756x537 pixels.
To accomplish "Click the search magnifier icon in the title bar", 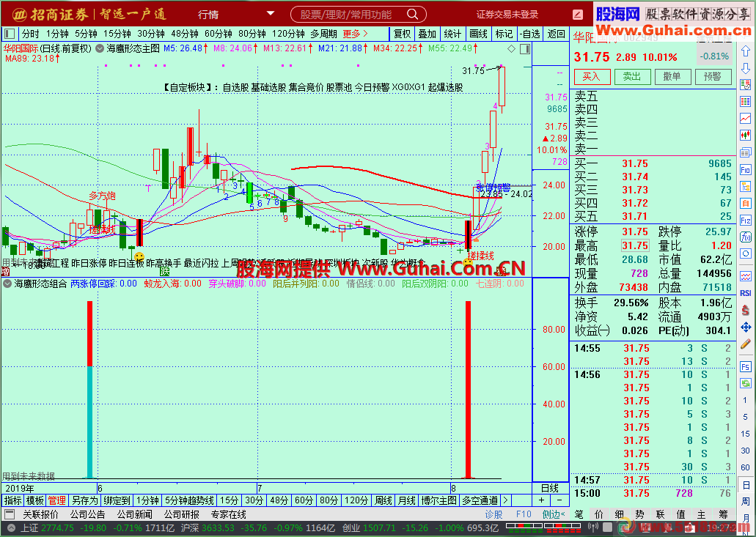I will tap(412, 15).
